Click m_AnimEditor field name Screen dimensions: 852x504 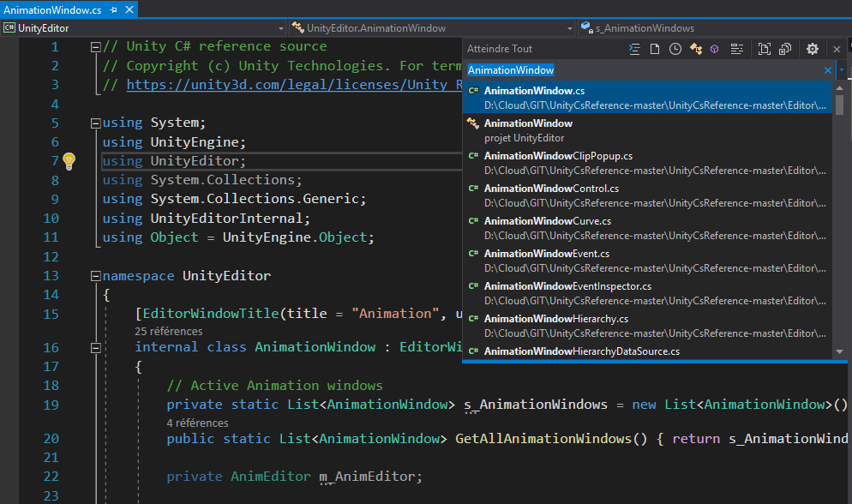368,477
